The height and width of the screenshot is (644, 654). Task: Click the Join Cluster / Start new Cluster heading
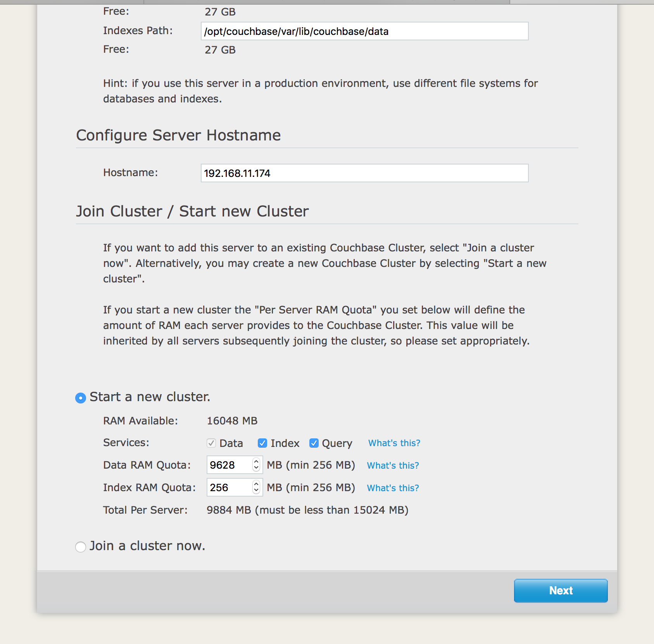(192, 211)
